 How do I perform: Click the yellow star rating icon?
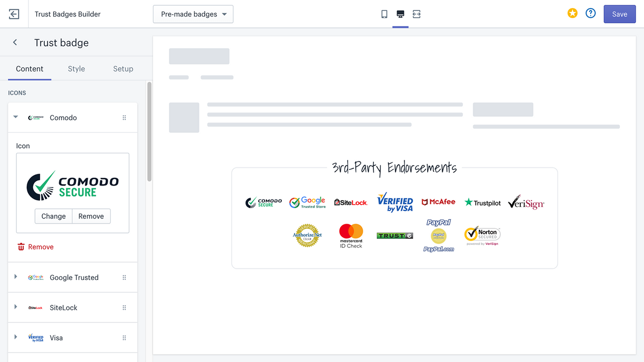pyautogui.click(x=572, y=13)
